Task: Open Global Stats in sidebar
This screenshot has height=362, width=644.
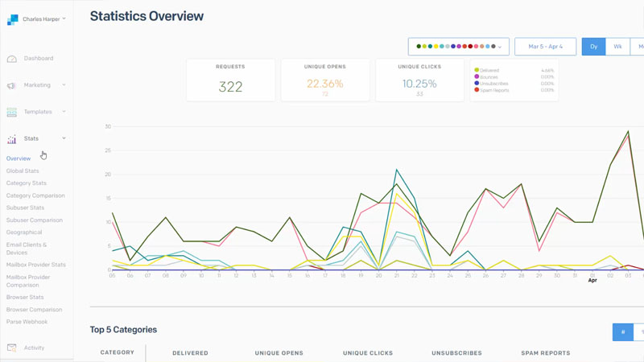Action: (x=23, y=171)
